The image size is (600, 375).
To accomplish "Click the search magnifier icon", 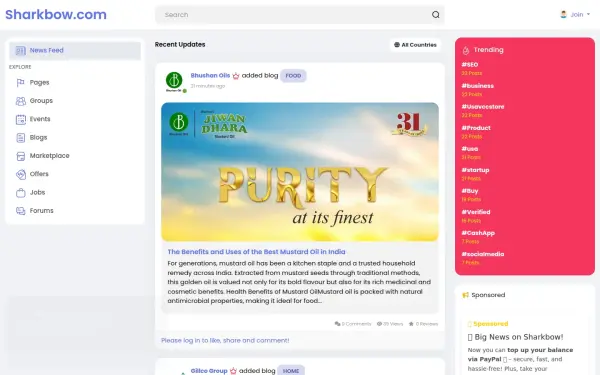I will coord(435,15).
